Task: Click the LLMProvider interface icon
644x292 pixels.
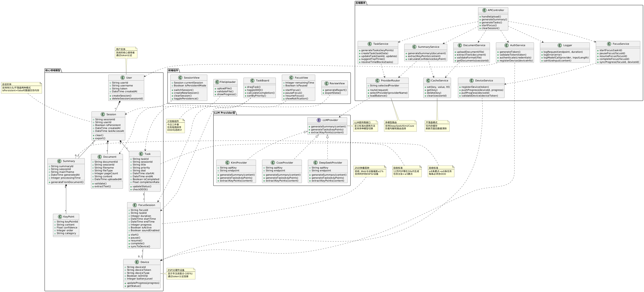Action: [319, 120]
